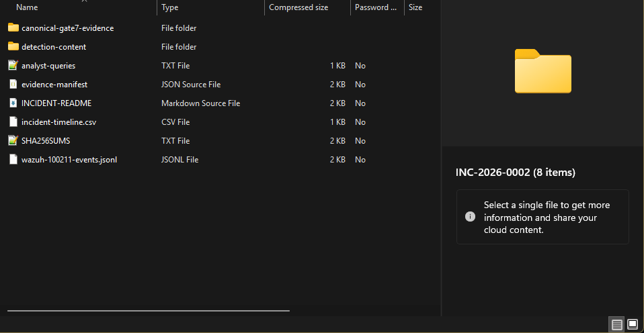The image size is (644, 333).
Task: Click '1 KB' size of incident-timeline.csv
Action: [337, 122]
